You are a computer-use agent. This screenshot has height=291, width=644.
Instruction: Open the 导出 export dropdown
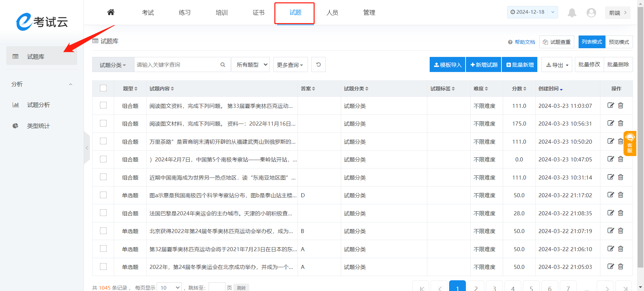tap(557, 65)
